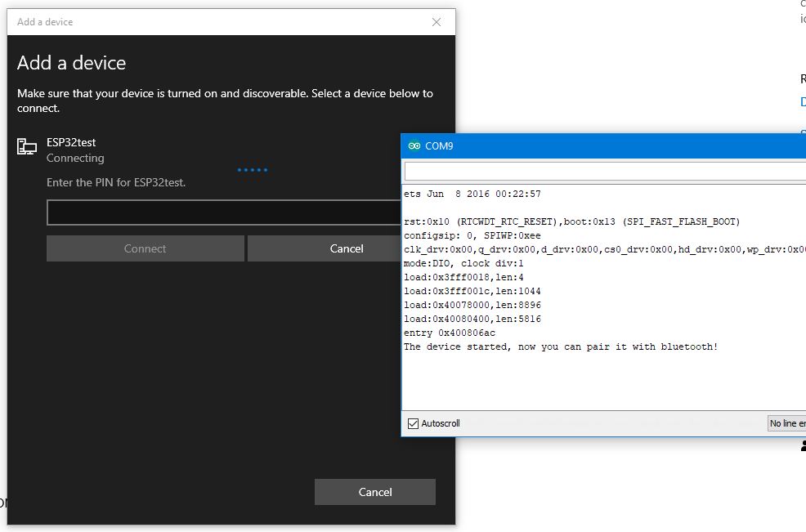Image resolution: width=806 pixels, height=532 pixels.
Task: Focus the PIN input field
Action: [x=224, y=212]
